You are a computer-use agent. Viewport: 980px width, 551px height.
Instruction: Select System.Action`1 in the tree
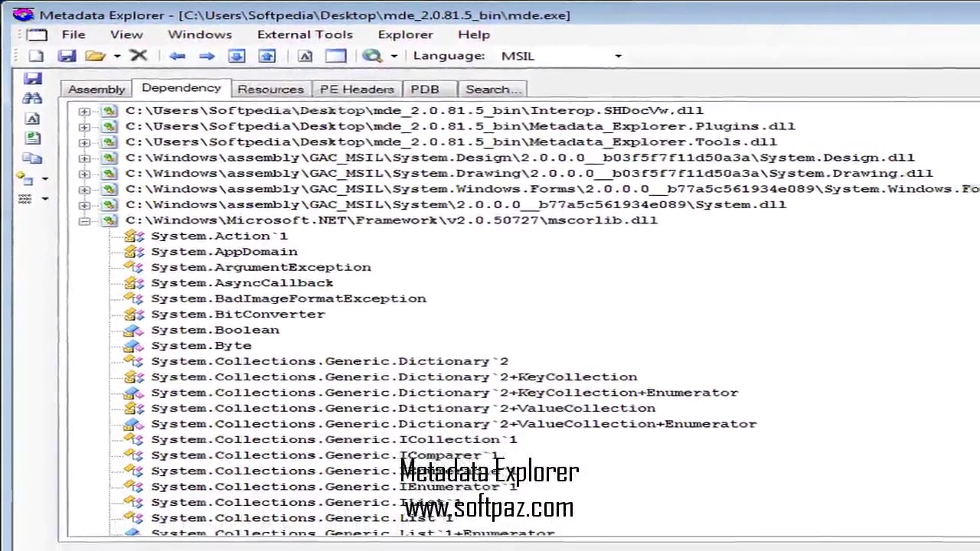(x=219, y=236)
